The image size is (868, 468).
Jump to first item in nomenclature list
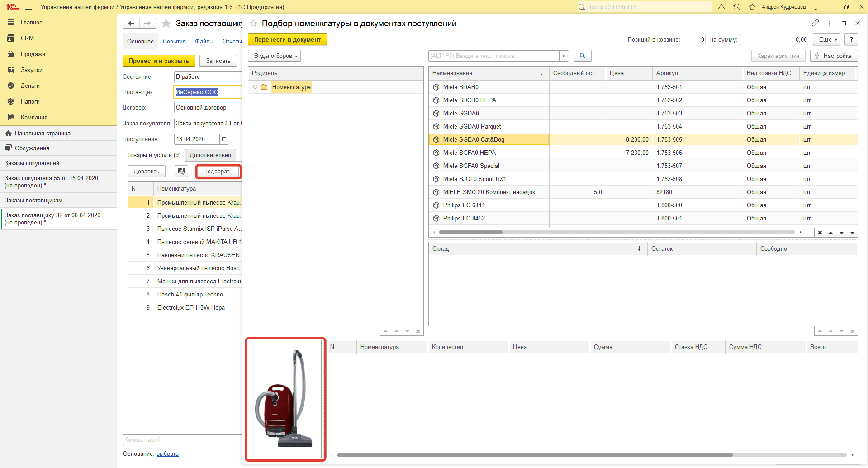click(x=820, y=233)
